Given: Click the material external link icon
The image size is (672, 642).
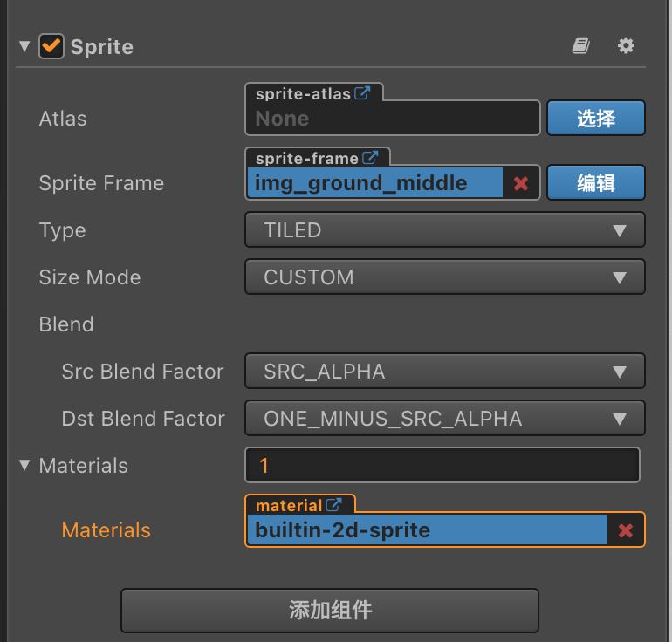Looking at the screenshot, I should (x=334, y=505).
